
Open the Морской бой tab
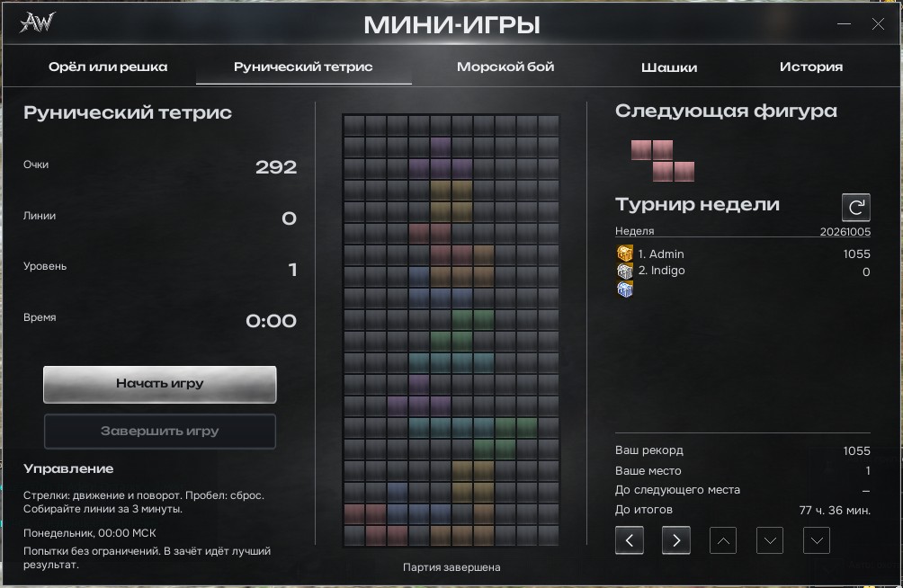505,67
